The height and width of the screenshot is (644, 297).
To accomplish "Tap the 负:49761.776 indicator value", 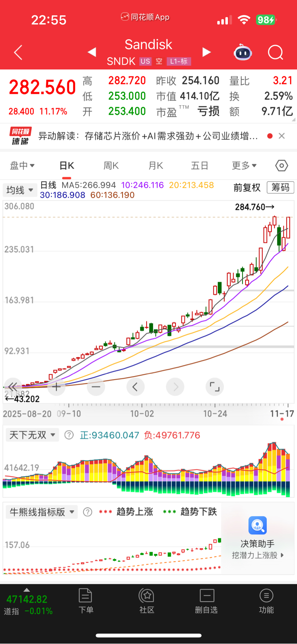I will [x=172, y=435].
